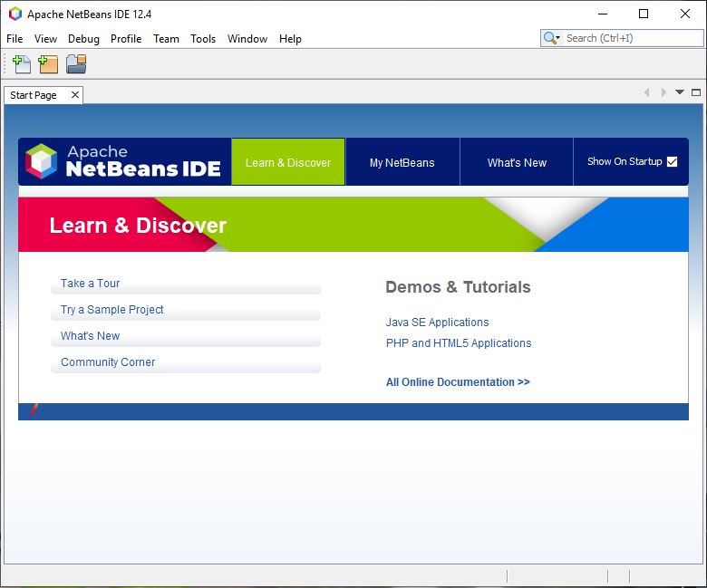Close the NetBeans IDE window
Image resolution: width=707 pixels, height=588 pixels.
(x=685, y=14)
